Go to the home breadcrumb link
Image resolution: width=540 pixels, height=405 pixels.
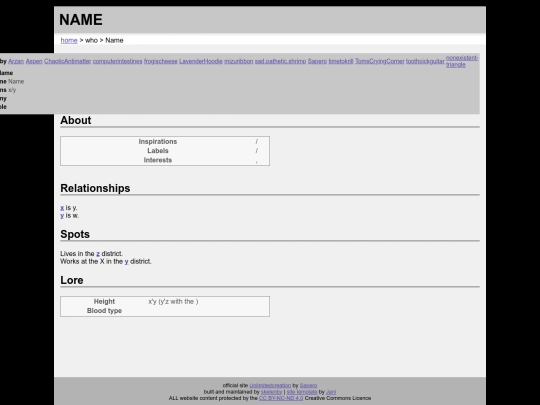69,40
